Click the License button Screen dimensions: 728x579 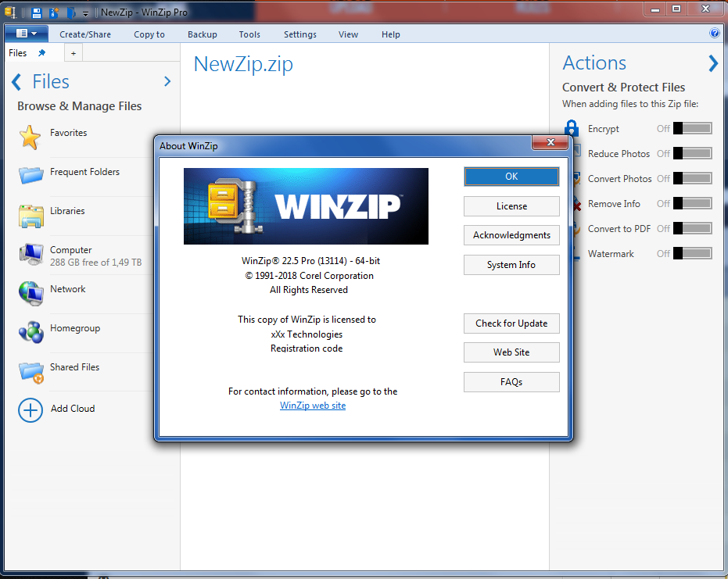click(x=511, y=206)
